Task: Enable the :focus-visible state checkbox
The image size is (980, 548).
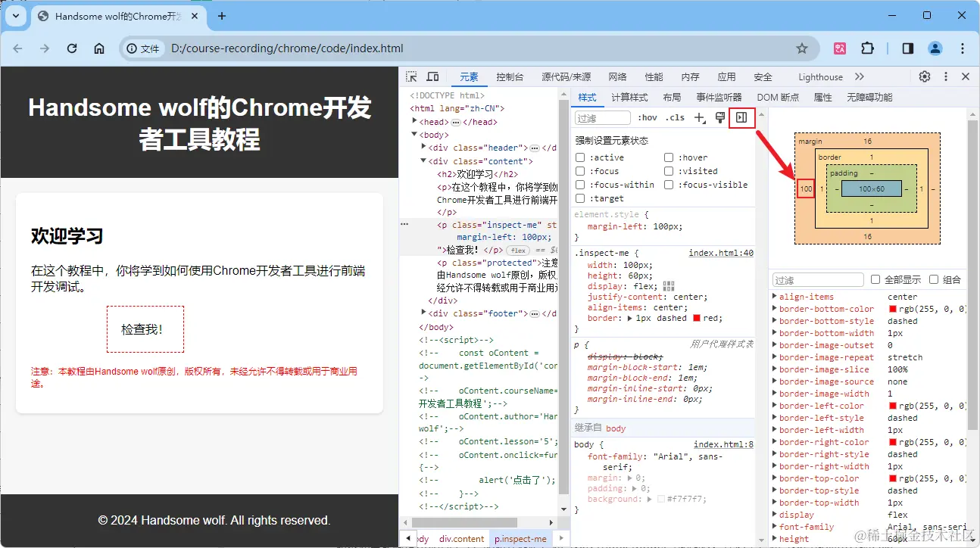Action: point(669,185)
